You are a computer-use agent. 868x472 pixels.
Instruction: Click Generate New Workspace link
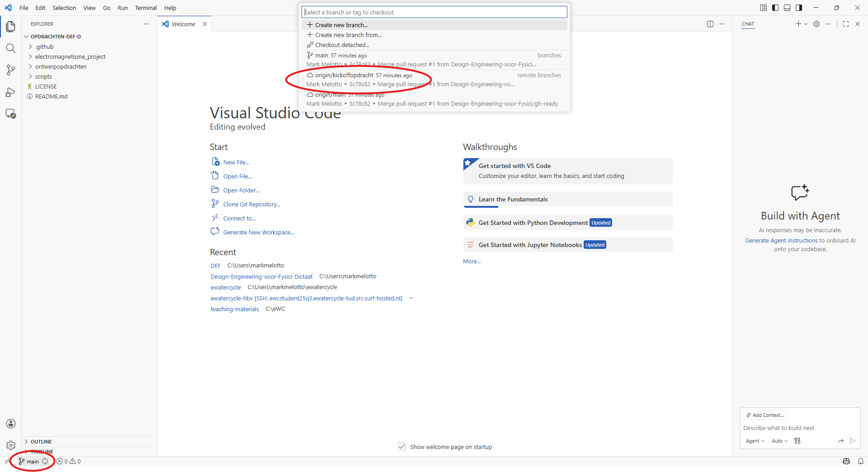click(259, 232)
